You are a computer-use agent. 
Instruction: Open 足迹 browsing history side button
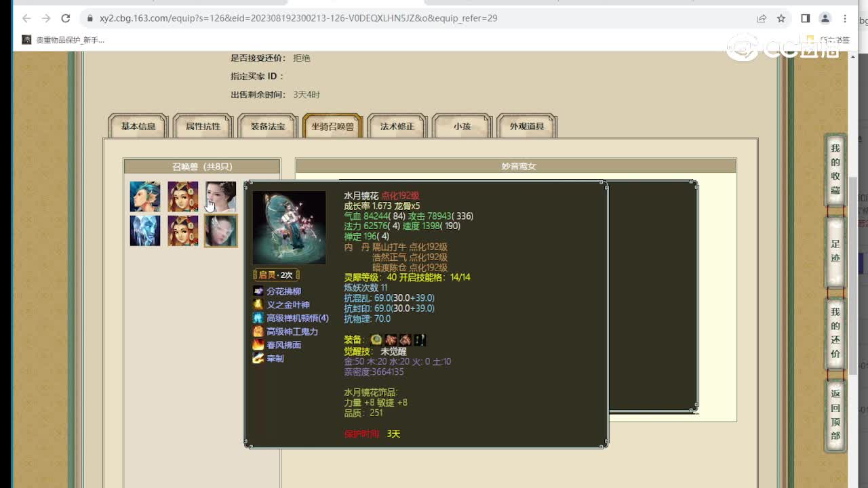click(835, 251)
